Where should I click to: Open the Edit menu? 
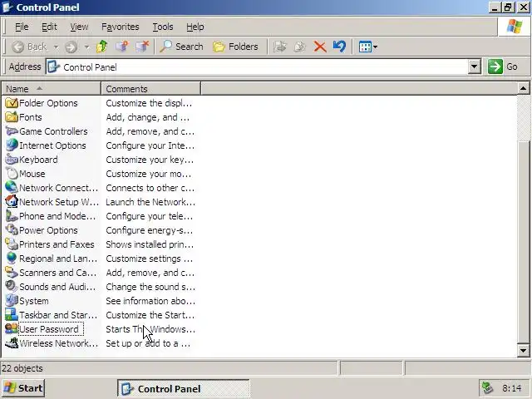49,27
